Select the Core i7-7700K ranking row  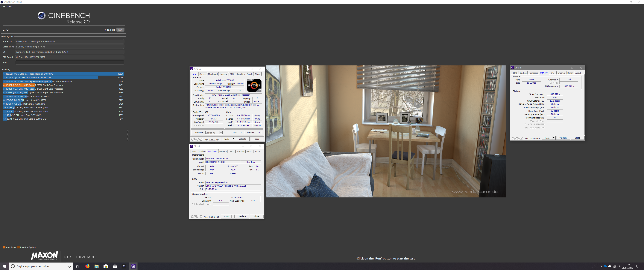tap(63, 104)
